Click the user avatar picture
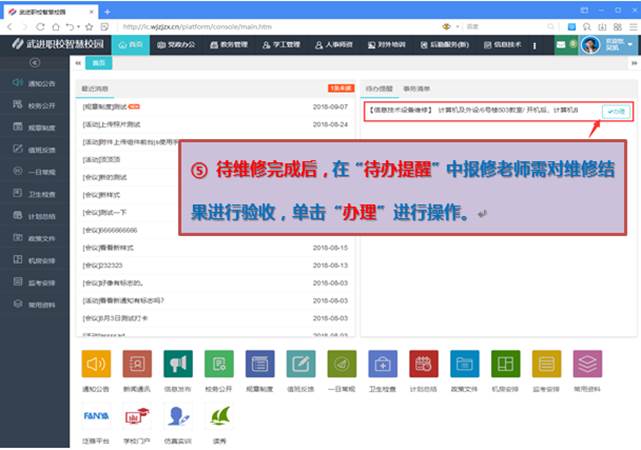 coord(590,45)
